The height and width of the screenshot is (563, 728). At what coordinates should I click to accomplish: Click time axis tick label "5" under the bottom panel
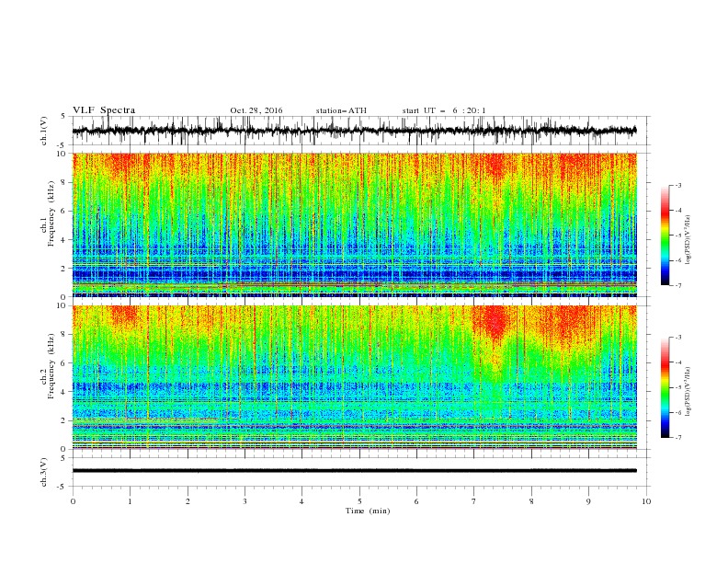click(359, 501)
